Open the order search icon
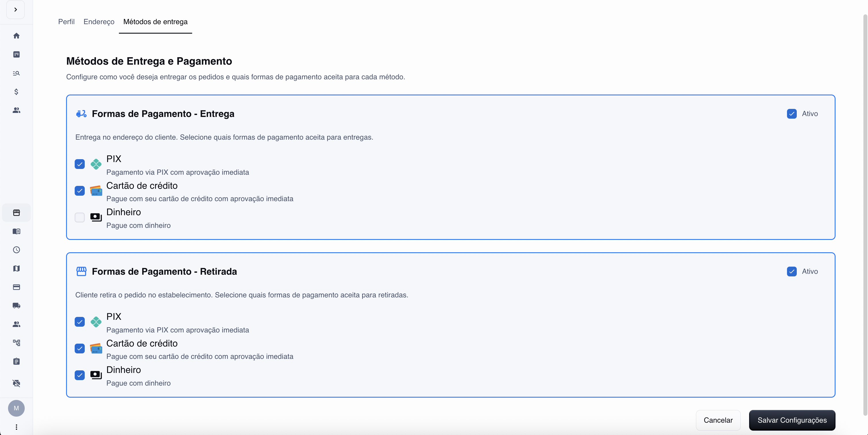The width and height of the screenshot is (868, 435). (16, 74)
